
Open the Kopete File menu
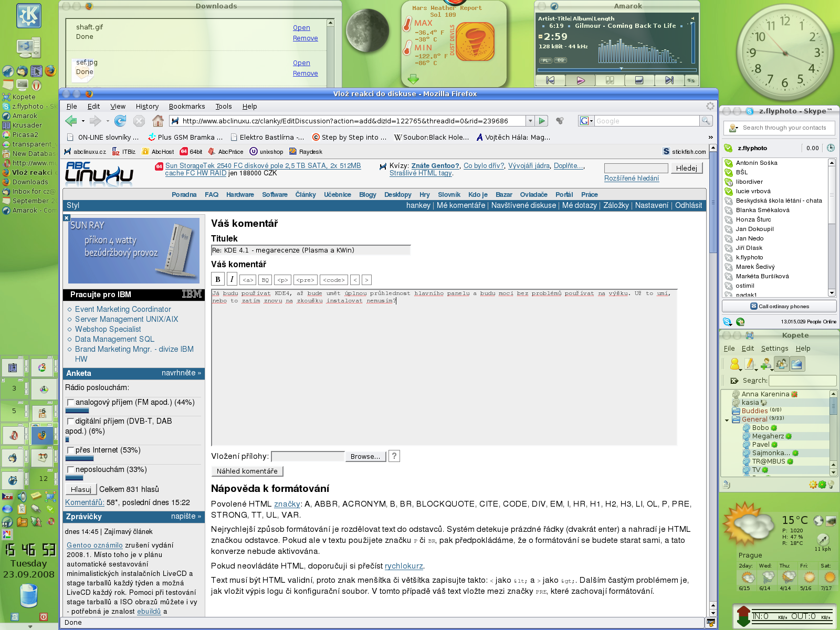(729, 349)
